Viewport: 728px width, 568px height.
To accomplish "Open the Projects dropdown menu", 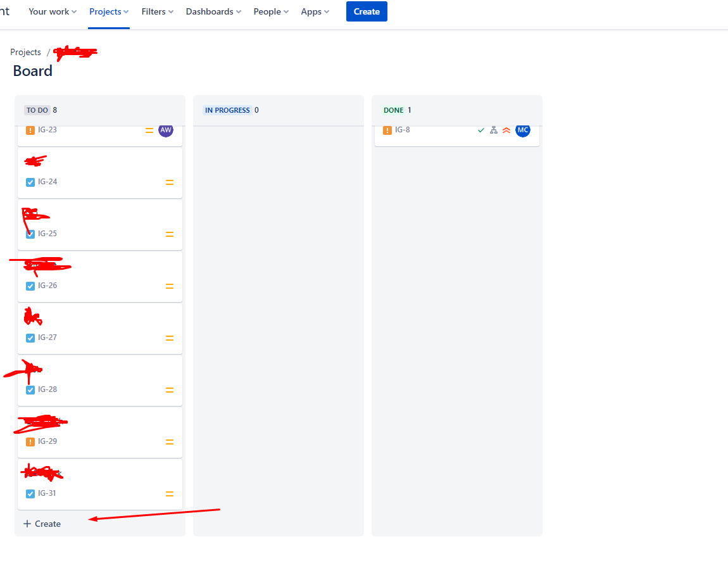I will click(x=109, y=11).
